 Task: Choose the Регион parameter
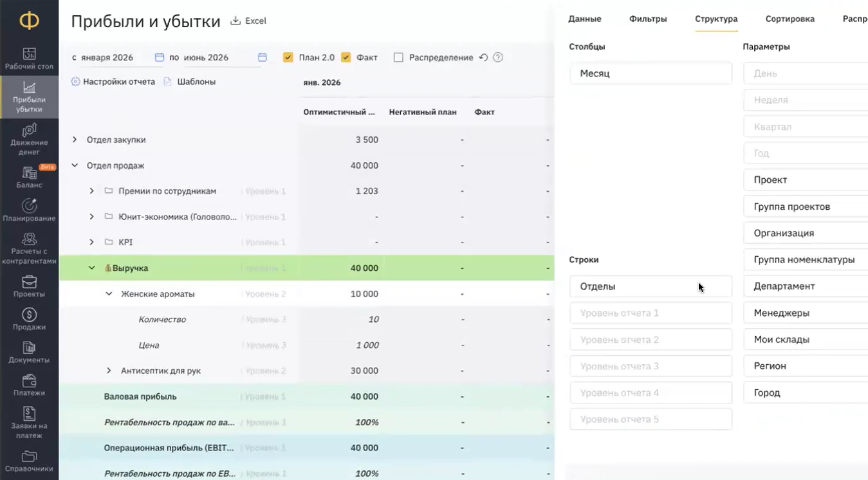(x=806, y=365)
